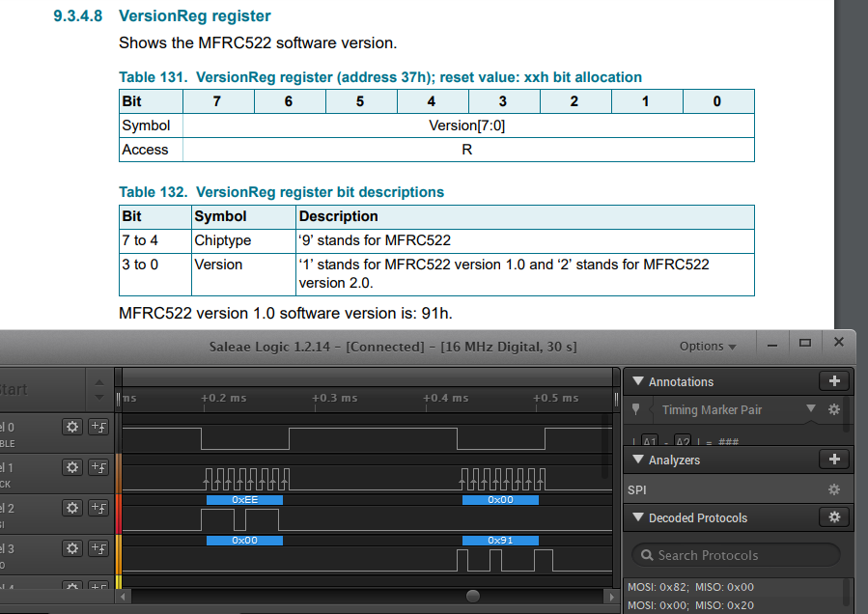The image size is (868, 614).
Task: Click the horizontal timeline scrollbar thumb
Action: coord(473,596)
